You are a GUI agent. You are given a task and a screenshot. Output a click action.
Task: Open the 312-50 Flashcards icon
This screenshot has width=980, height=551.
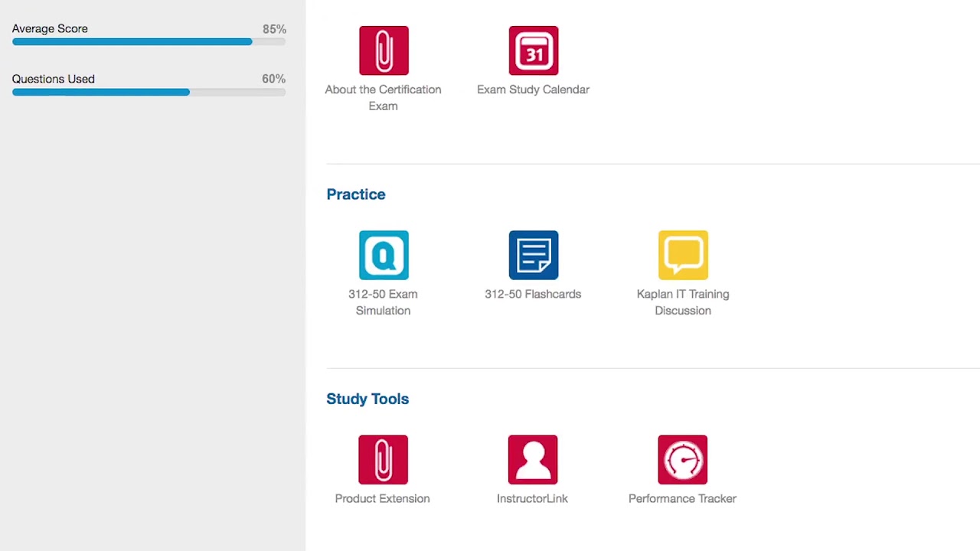pyautogui.click(x=534, y=255)
